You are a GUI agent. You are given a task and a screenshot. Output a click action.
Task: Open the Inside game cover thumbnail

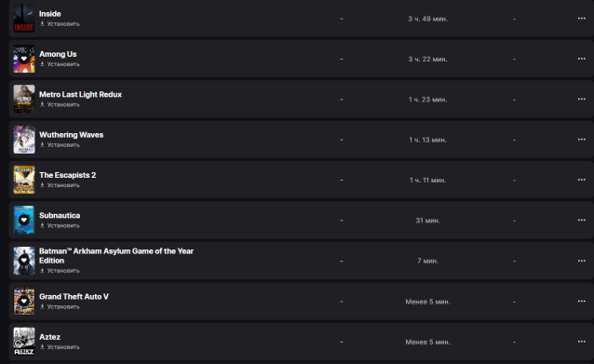[24, 19]
